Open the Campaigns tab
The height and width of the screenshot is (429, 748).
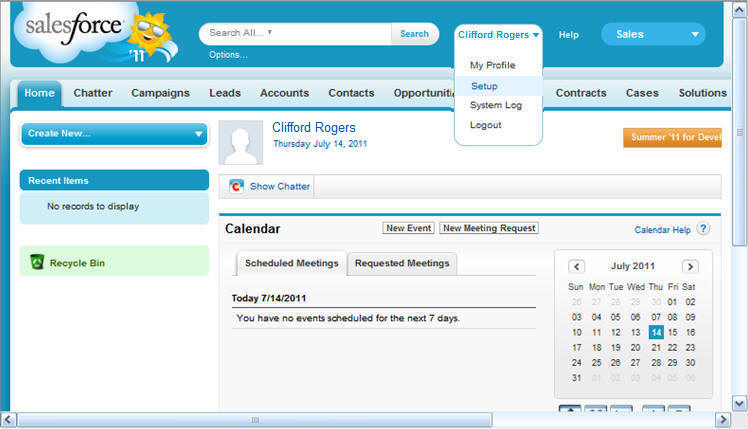(160, 93)
